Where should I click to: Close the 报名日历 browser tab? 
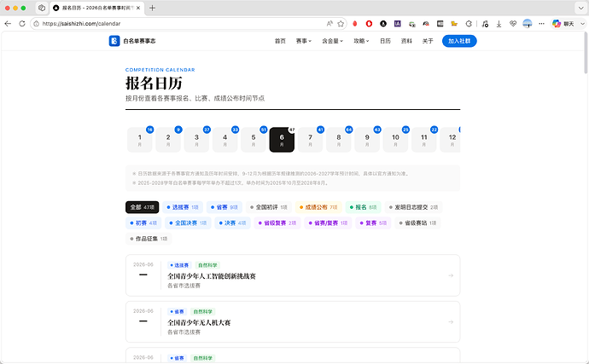(138, 8)
